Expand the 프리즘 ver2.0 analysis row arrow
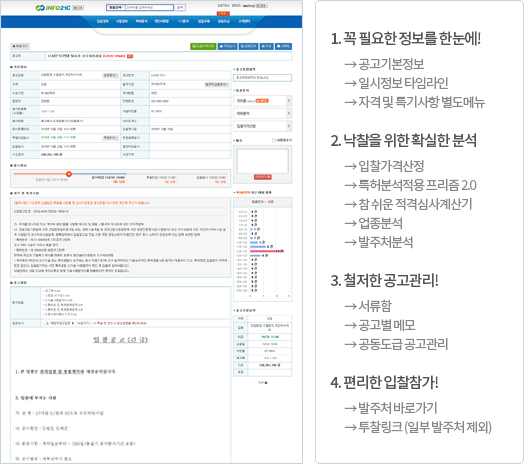This screenshot has width=524, height=464. 289,101
